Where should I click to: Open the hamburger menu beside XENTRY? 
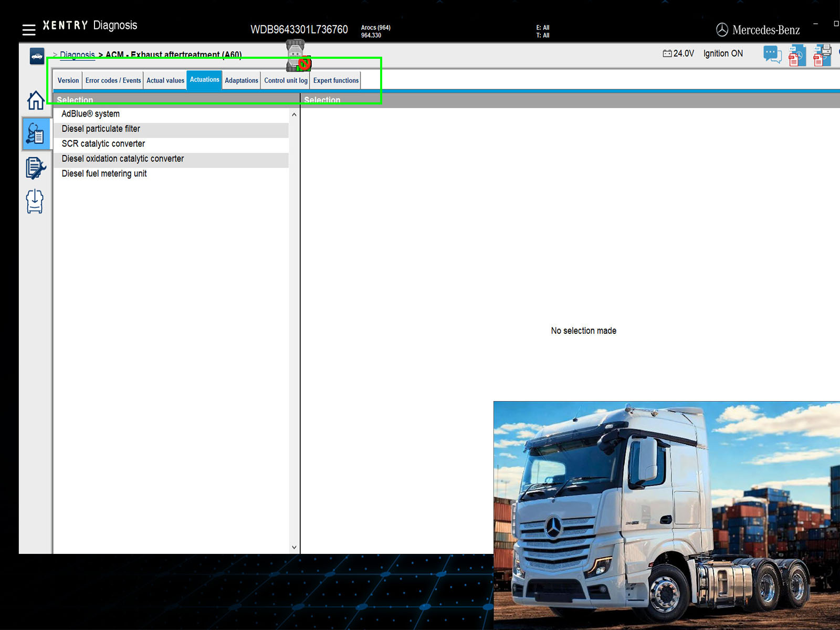pyautogui.click(x=29, y=29)
